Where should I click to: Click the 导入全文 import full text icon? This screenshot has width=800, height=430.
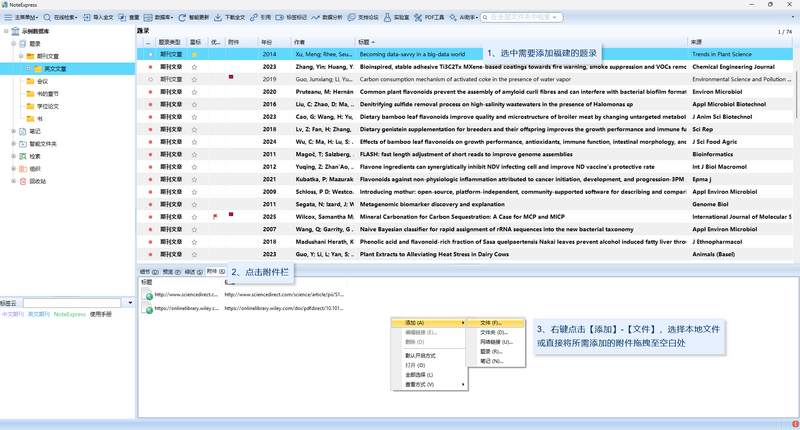pos(87,17)
